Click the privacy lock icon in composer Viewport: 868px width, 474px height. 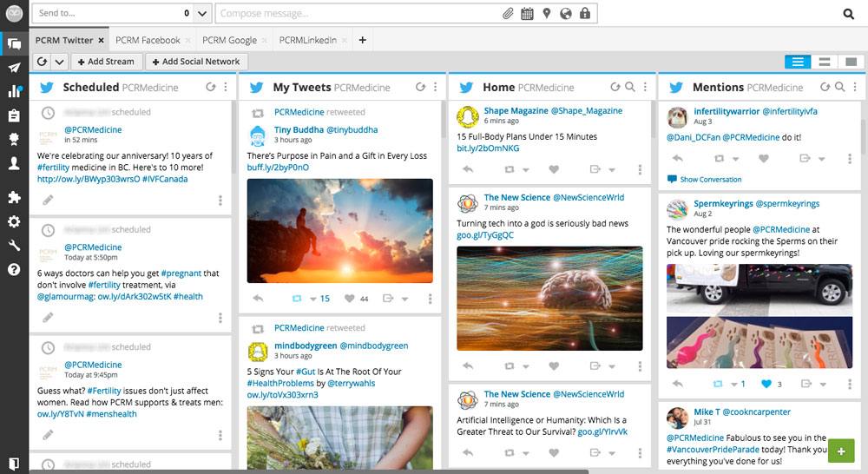[x=584, y=13]
